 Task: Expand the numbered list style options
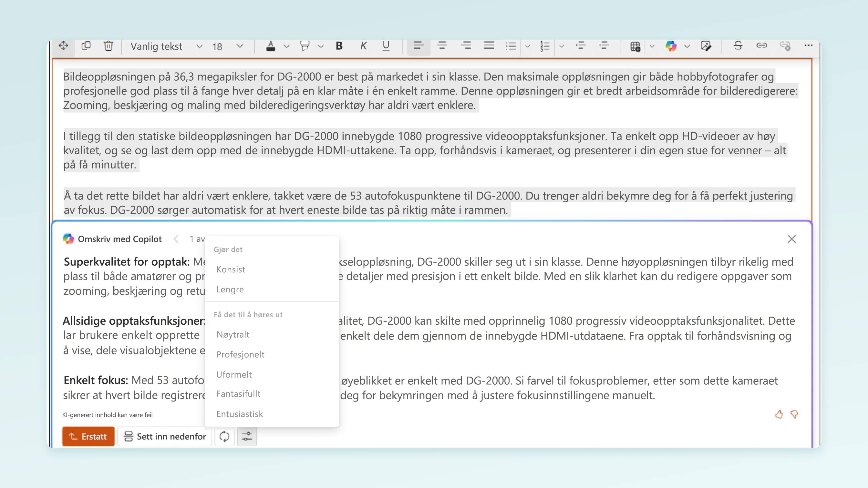562,46
